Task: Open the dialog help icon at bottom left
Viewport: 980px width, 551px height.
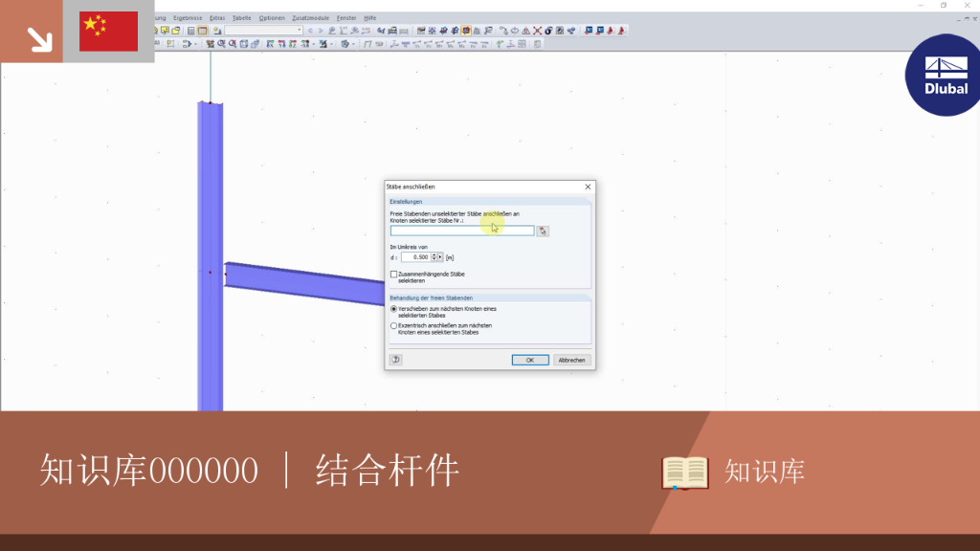Action: (395, 360)
